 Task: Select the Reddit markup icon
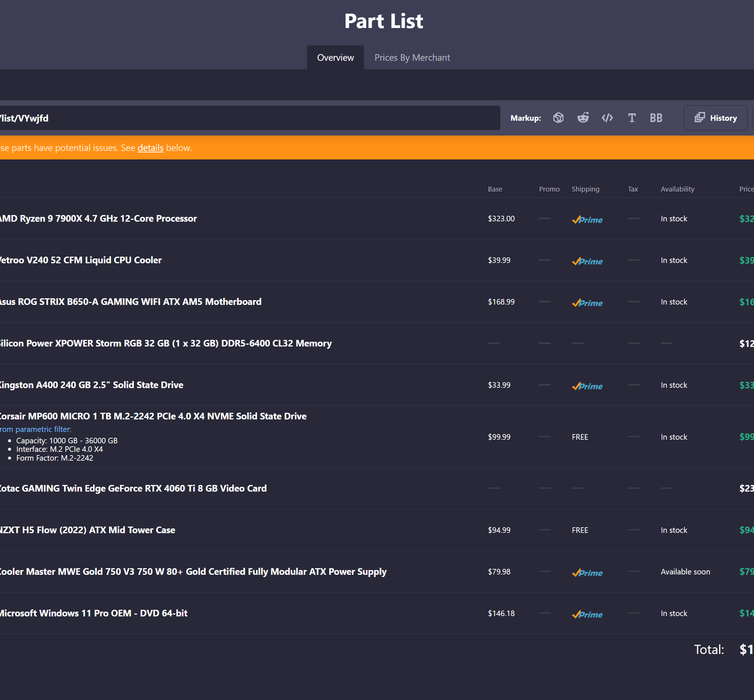click(x=583, y=118)
